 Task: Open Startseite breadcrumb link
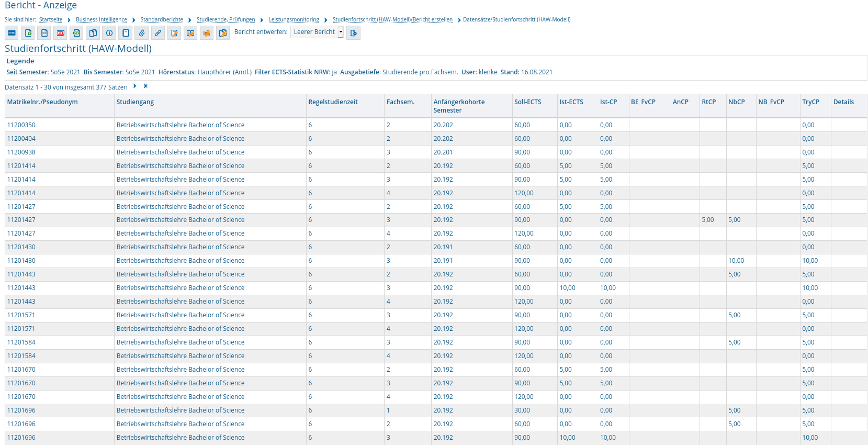pyautogui.click(x=51, y=20)
